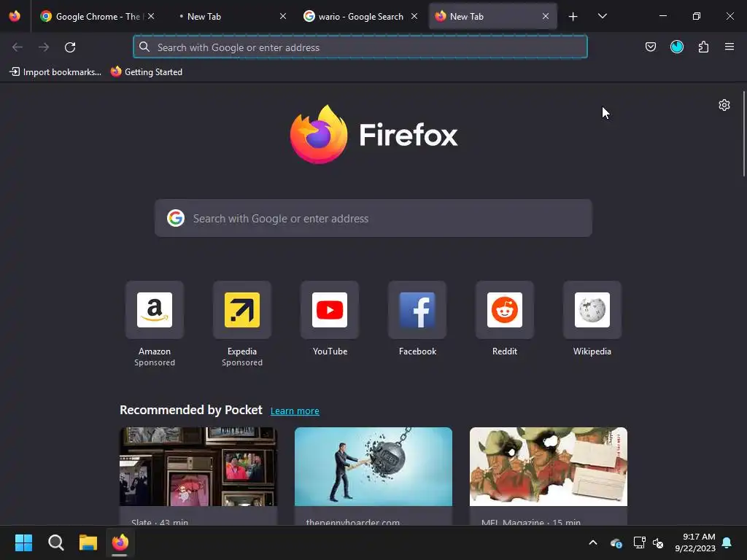The image size is (747, 560).
Task: Click Import bookmarks in bookmarks toolbar
Action: (55, 72)
